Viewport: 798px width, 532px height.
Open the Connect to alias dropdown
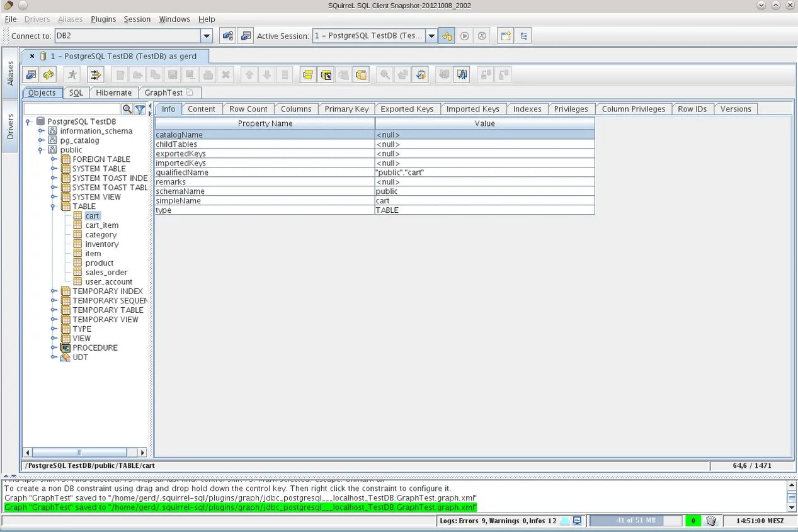point(206,36)
